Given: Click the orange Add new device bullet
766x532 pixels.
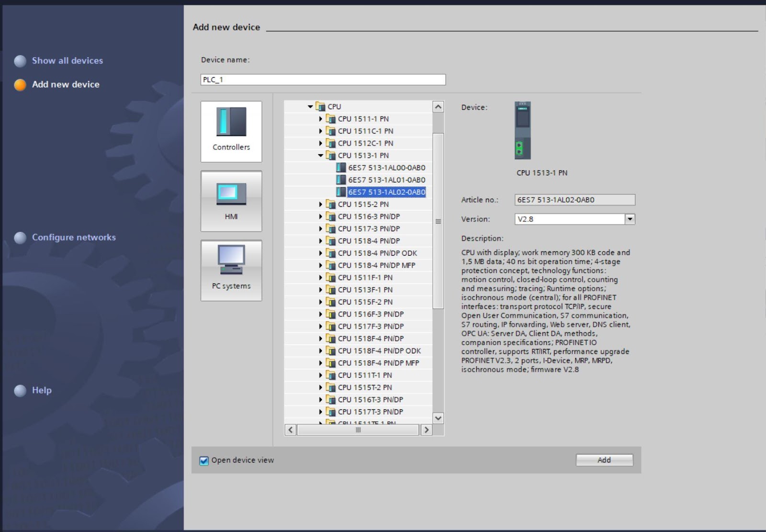Looking at the screenshot, I should tap(20, 85).
